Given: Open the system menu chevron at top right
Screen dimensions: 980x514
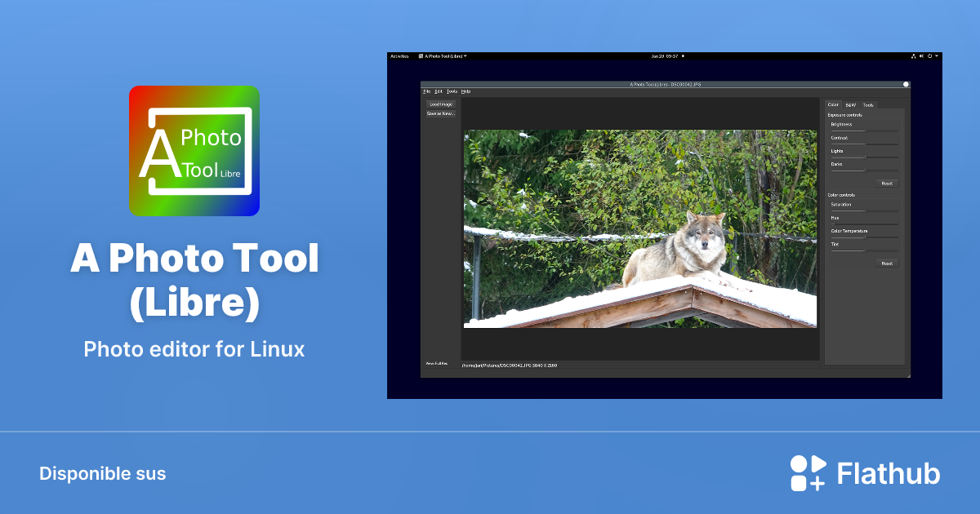Looking at the screenshot, I should pos(936,56).
